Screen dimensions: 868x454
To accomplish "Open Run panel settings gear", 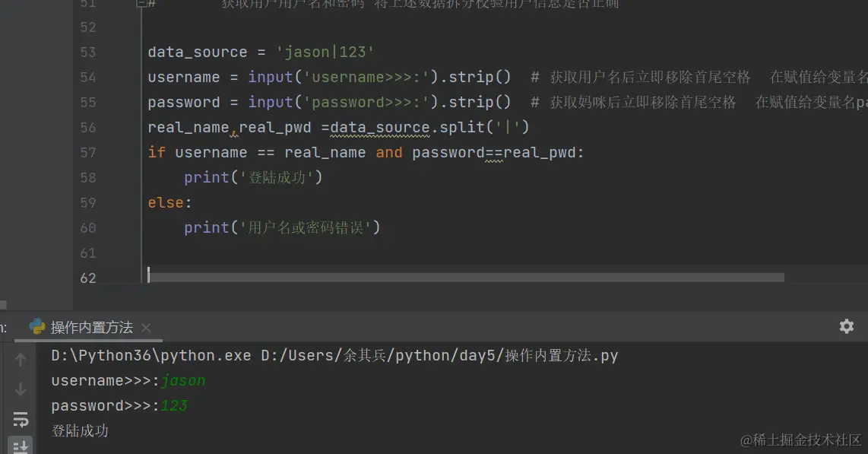I will click(x=847, y=326).
